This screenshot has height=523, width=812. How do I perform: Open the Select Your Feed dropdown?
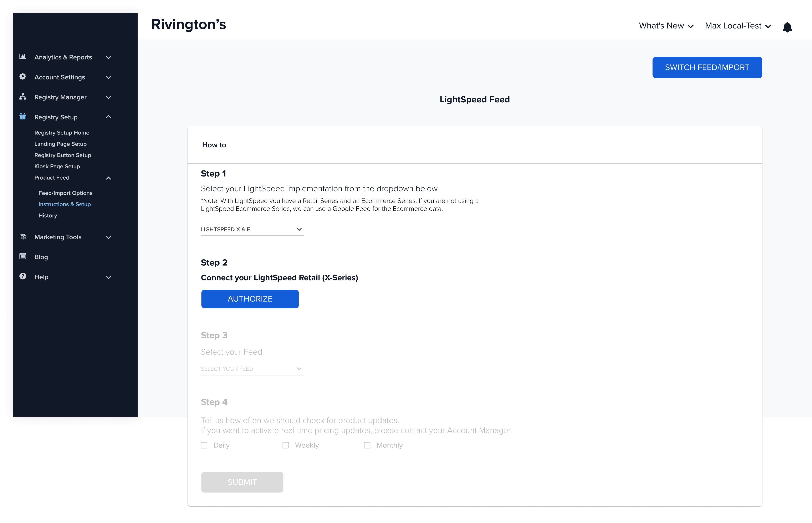point(252,369)
